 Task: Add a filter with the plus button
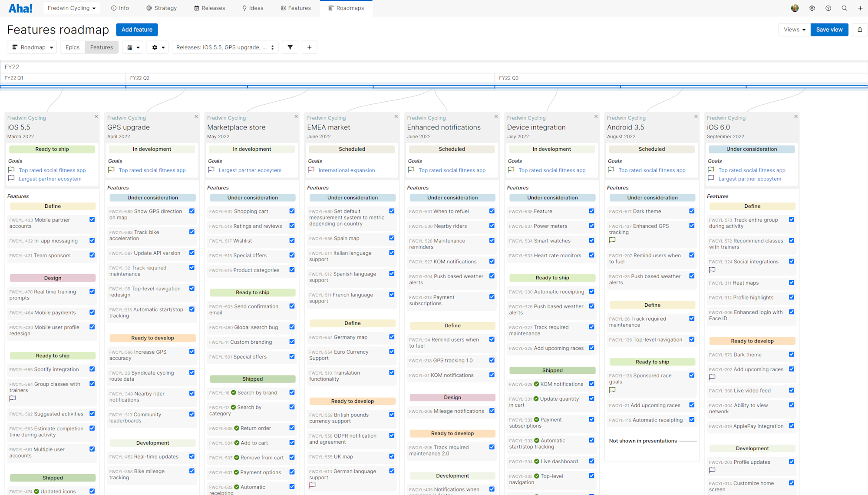click(x=309, y=47)
